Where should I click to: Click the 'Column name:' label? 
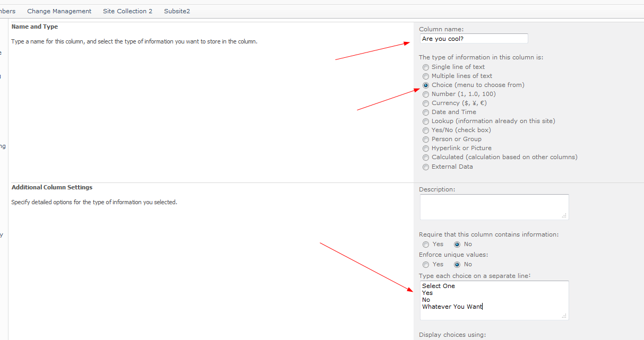[x=441, y=29]
